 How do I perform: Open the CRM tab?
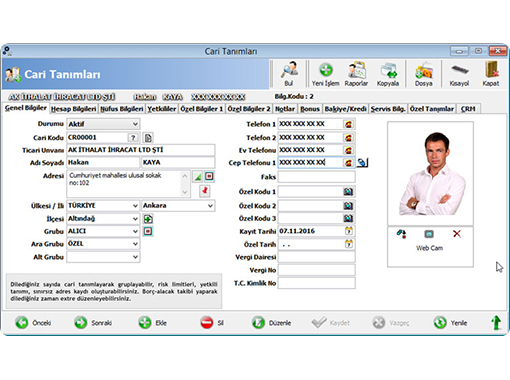point(468,109)
